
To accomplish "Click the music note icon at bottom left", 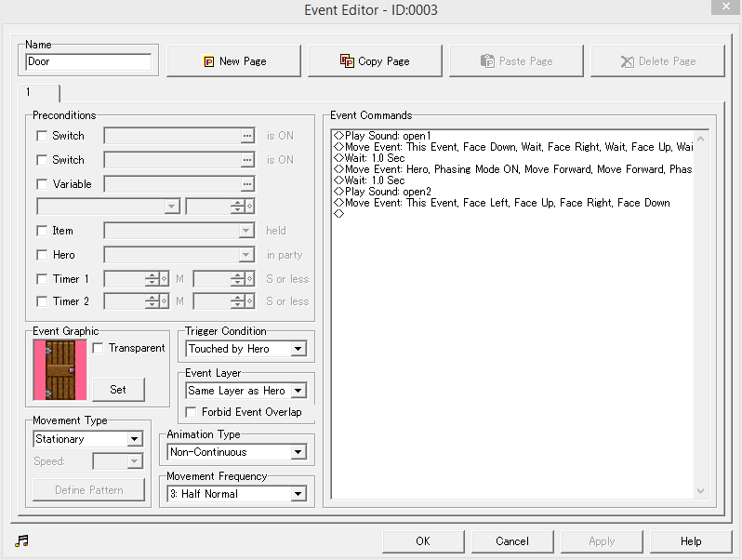I will tap(20, 540).
